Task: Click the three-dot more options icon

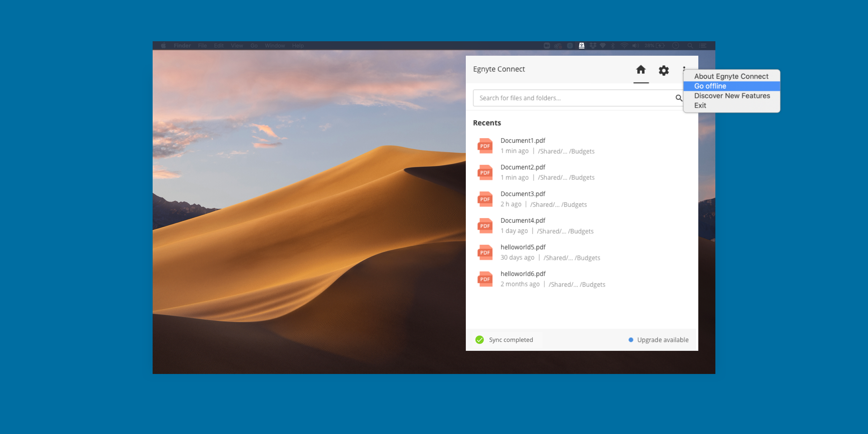Action: point(684,68)
